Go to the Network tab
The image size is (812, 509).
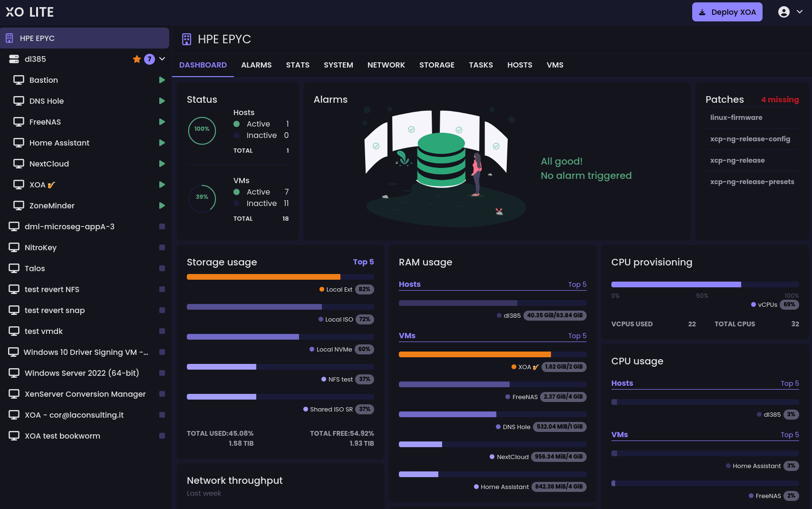pyautogui.click(x=386, y=65)
